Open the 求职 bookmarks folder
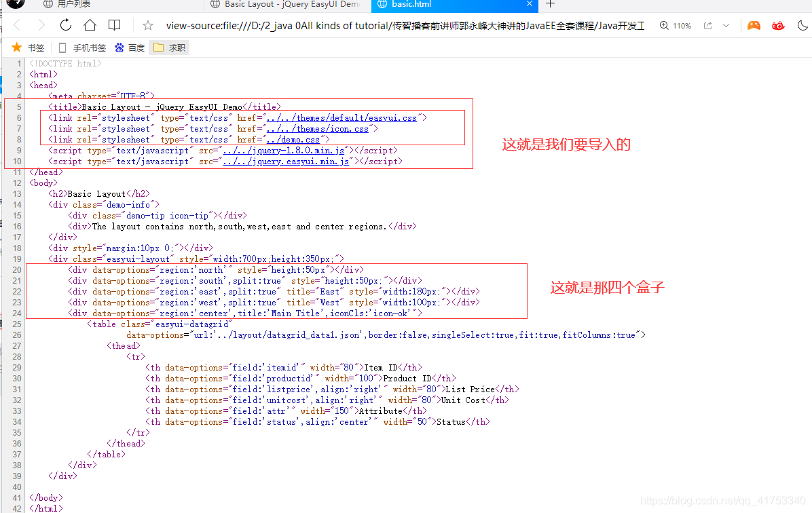This screenshot has height=513, width=812. [169, 47]
